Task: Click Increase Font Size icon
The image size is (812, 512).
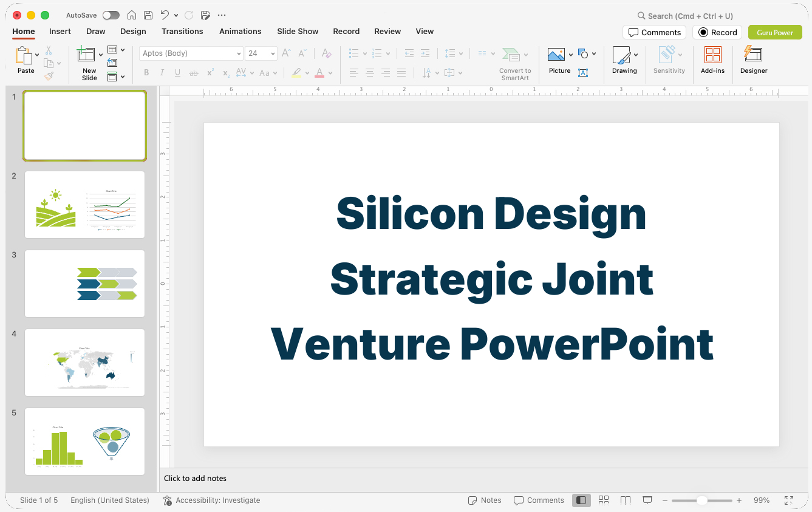Action: click(287, 53)
